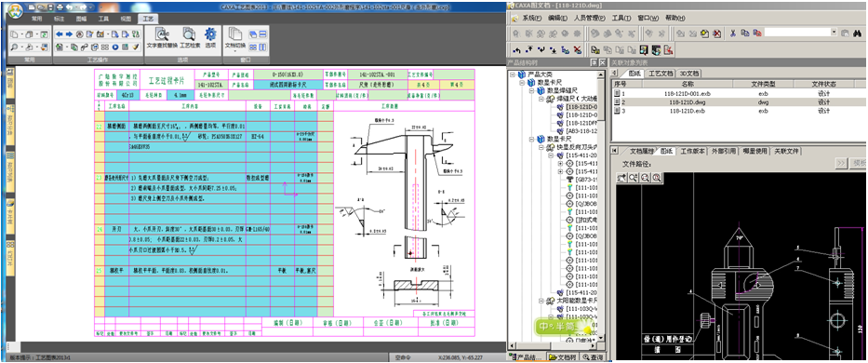
Task: Open 人员管理(P) menu in CAXA图文档
Action: click(589, 18)
